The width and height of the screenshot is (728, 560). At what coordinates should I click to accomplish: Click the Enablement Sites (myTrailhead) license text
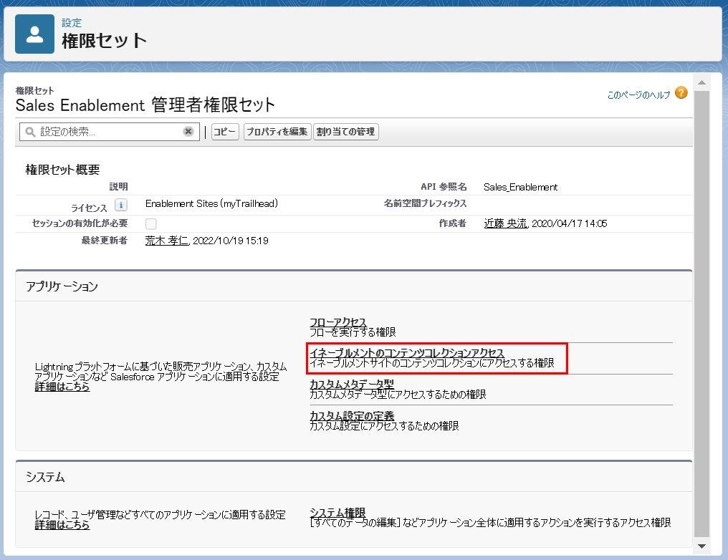pos(211,203)
